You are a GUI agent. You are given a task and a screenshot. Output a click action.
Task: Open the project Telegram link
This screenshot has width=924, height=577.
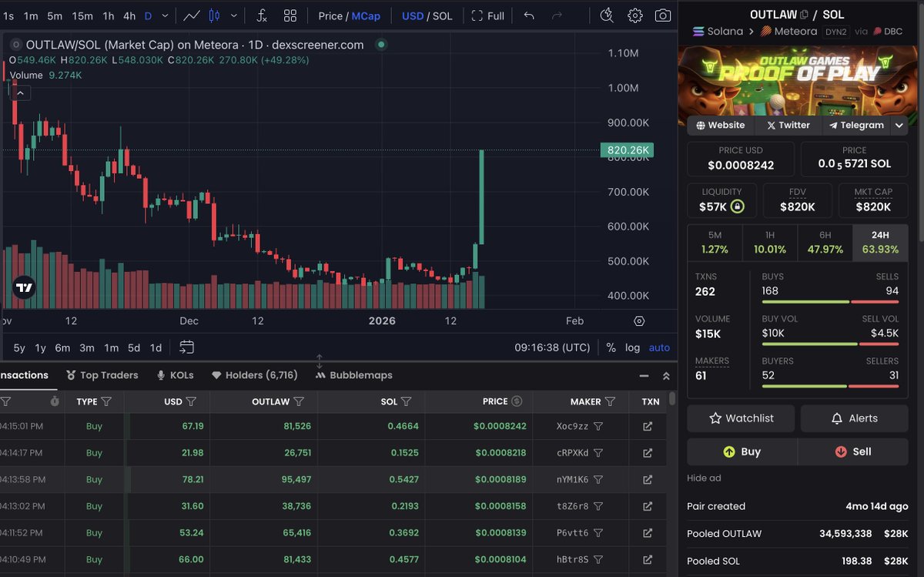(856, 125)
